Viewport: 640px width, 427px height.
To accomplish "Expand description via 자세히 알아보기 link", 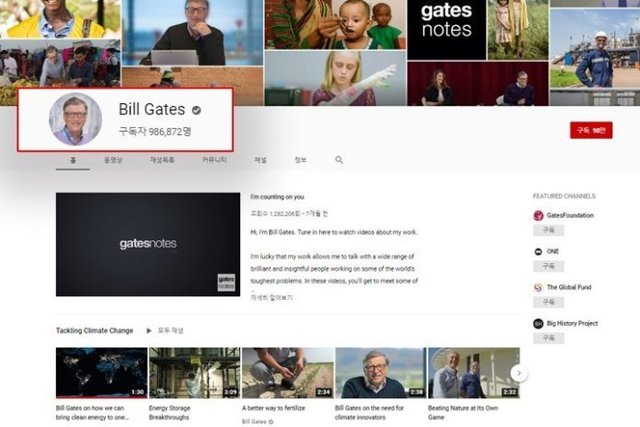I will coord(271,297).
